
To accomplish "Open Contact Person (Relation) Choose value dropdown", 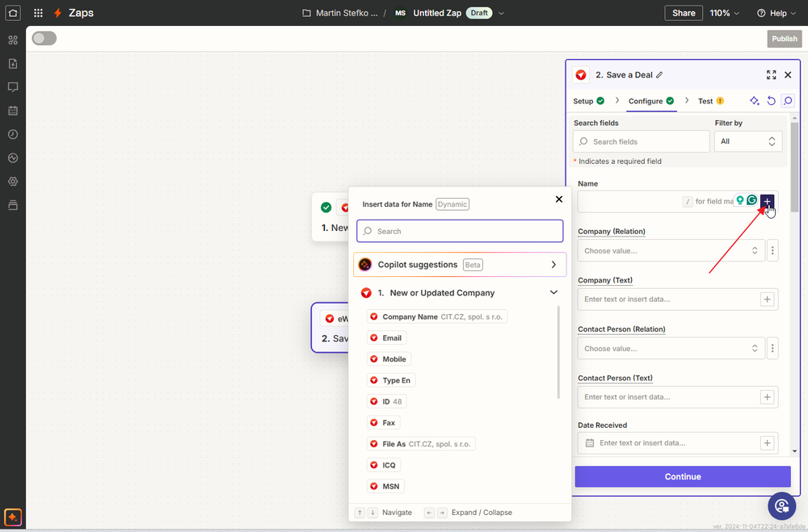I will (671, 349).
